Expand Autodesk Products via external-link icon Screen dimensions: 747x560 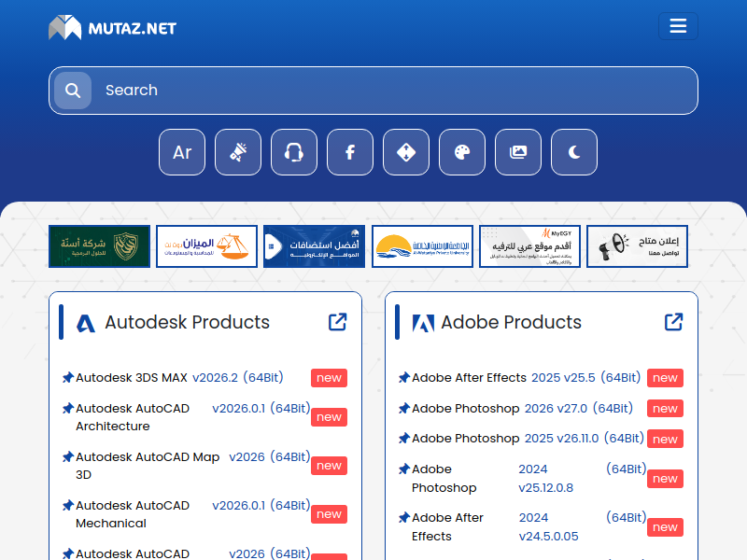click(337, 322)
